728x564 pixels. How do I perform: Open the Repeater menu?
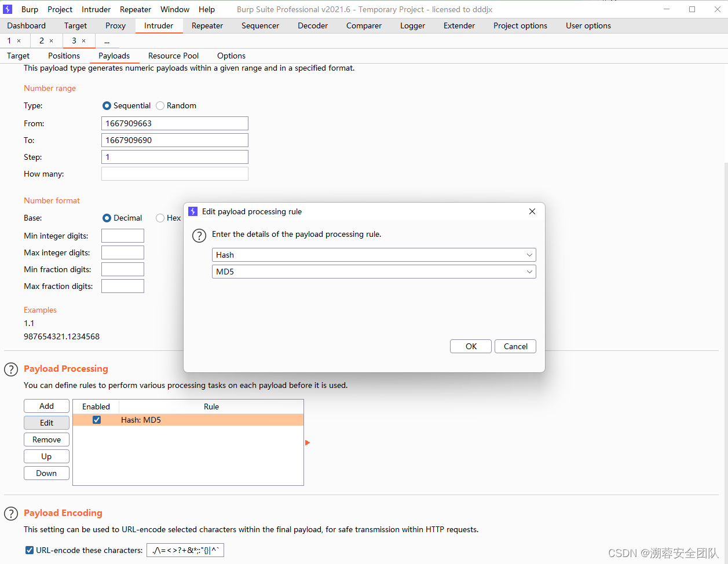[136, 9]
